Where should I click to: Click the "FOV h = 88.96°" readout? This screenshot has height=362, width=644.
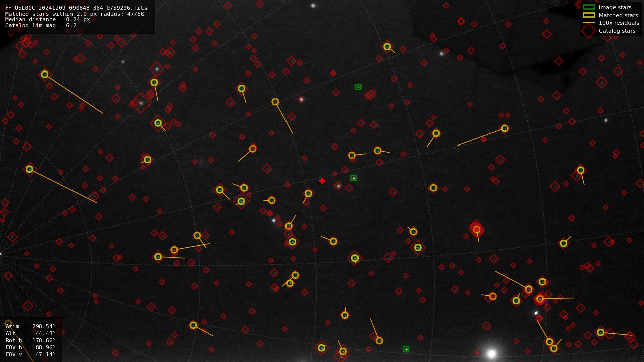(30, 347)
